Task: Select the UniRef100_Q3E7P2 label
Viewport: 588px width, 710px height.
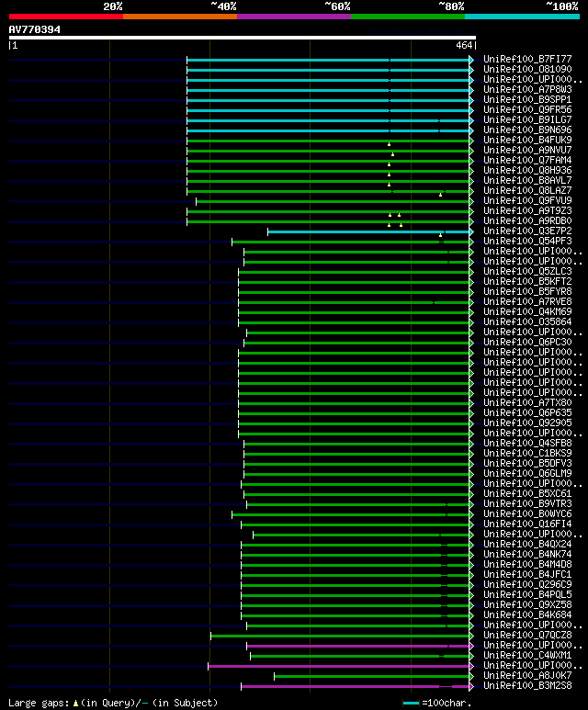Action: click(x=527, y=231)
